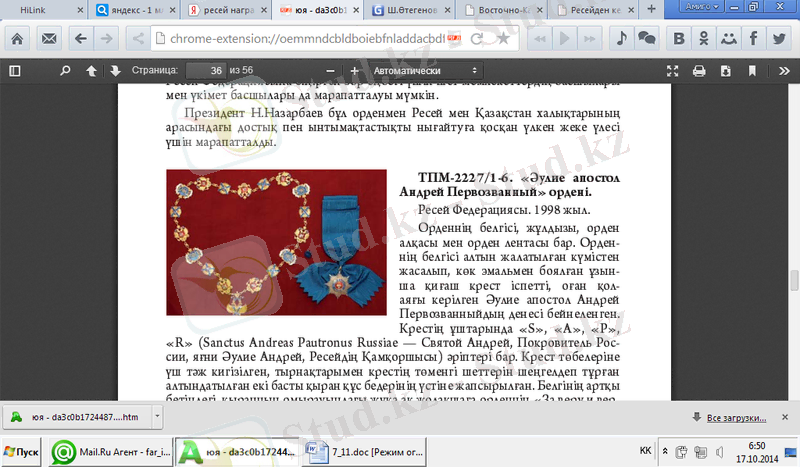Click the page number field showing 36
Viewport: 800px width, 467px height.
(x=206, y=70)
